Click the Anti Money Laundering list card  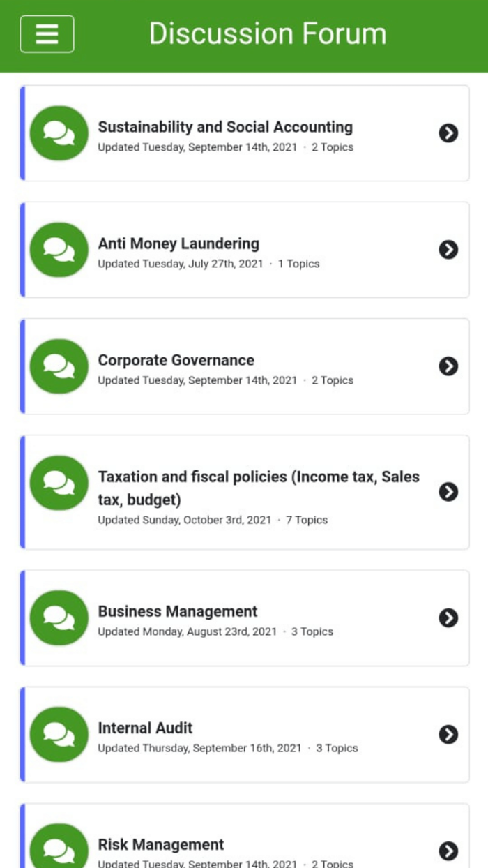click(244, 249)
